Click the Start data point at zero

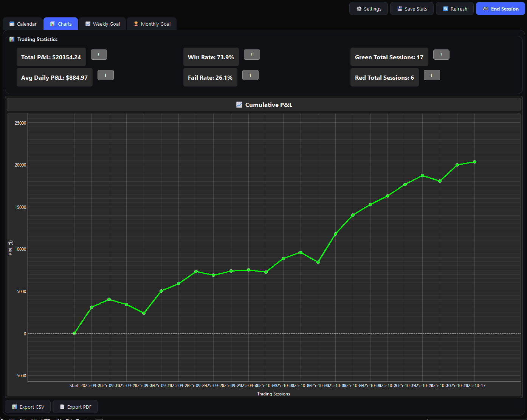pyautogui.click(x=74, y=333)
